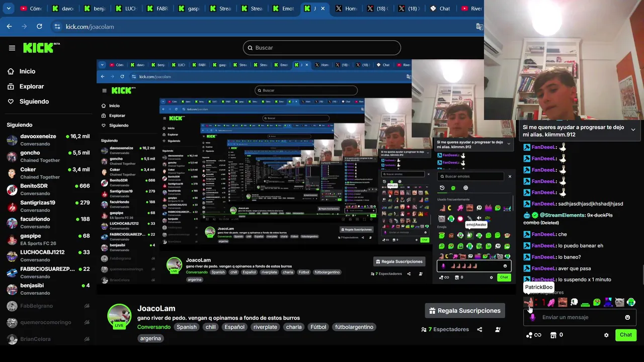Viewport: 644px width, 362px height.
Task: Open Santigrizas19 channel in sidebar
Action: (x=48, y=206)
